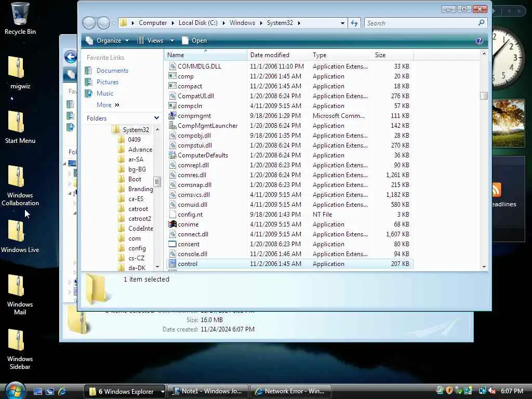Click the compmgmt file icon

click(172, 115)
